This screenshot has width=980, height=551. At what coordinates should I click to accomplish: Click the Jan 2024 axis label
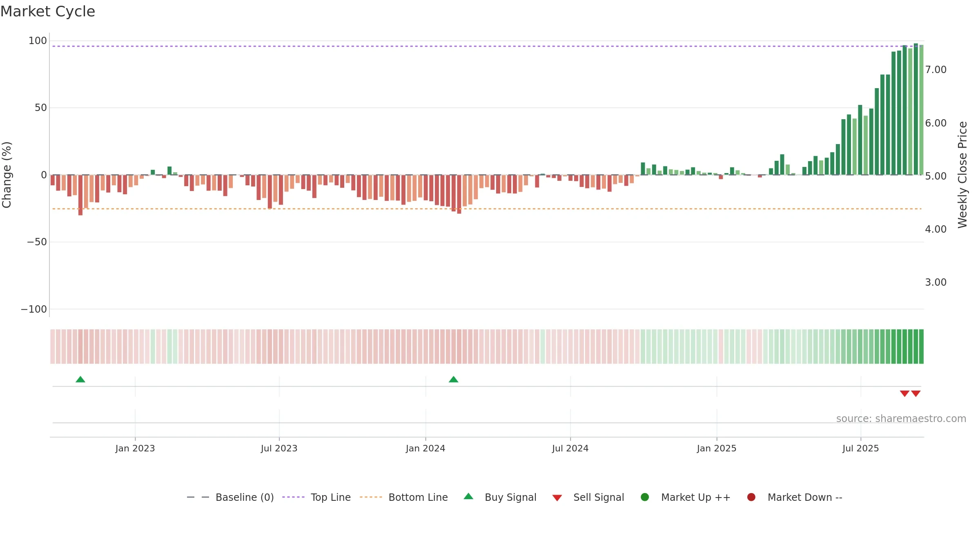click(425, 449)
